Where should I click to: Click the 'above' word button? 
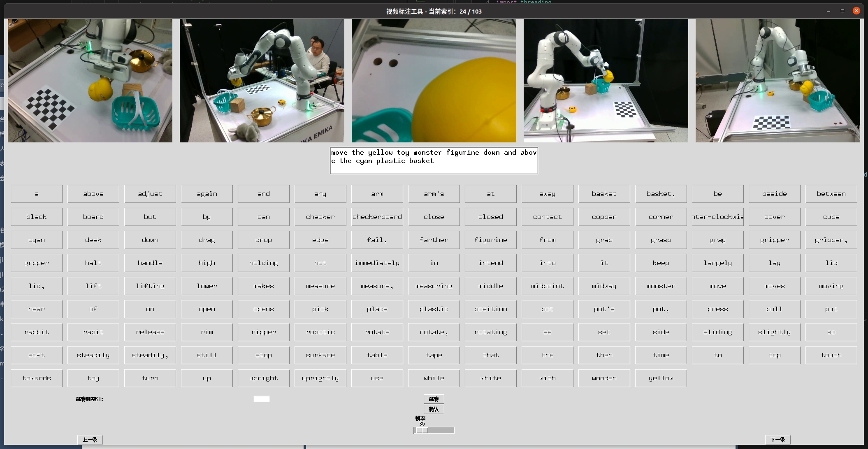(93, 194)
